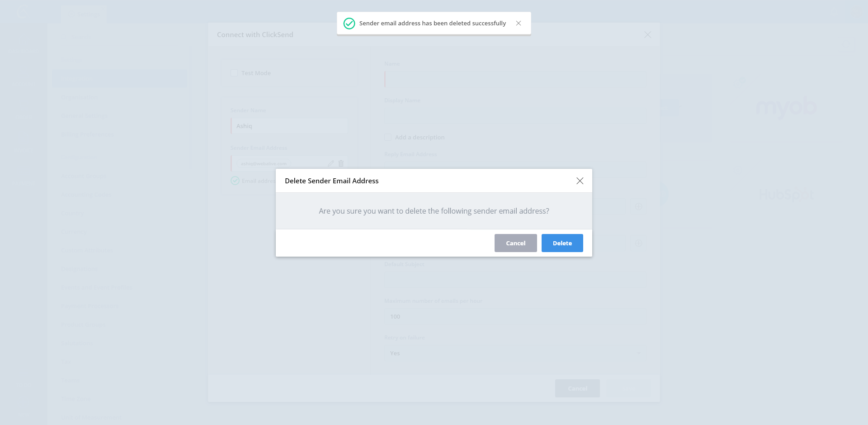Close the Delete Sender Email Address dialog
Screen dimensions: 868x425
tap(580, 181)
